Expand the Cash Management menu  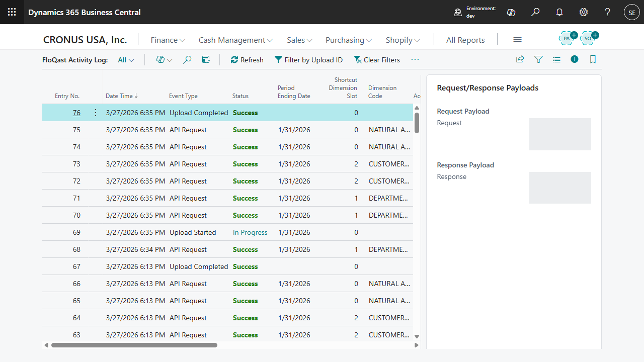point(235,40)
